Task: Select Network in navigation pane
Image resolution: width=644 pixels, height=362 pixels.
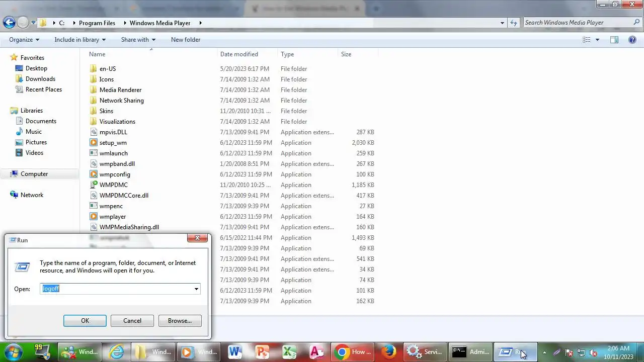Action: tap(32, 195)
